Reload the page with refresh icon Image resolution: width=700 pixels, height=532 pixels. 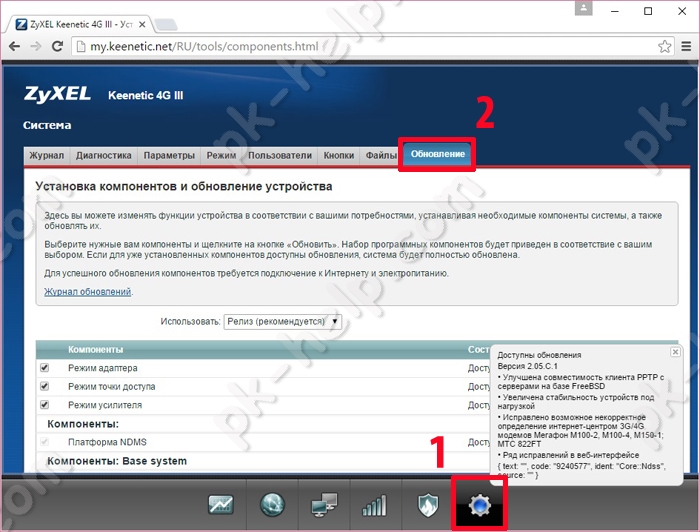click(57, 46)
